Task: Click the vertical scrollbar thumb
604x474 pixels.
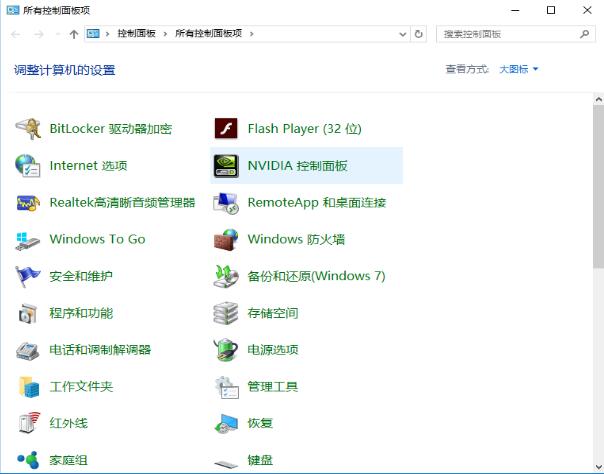Action: coord(598,186)
